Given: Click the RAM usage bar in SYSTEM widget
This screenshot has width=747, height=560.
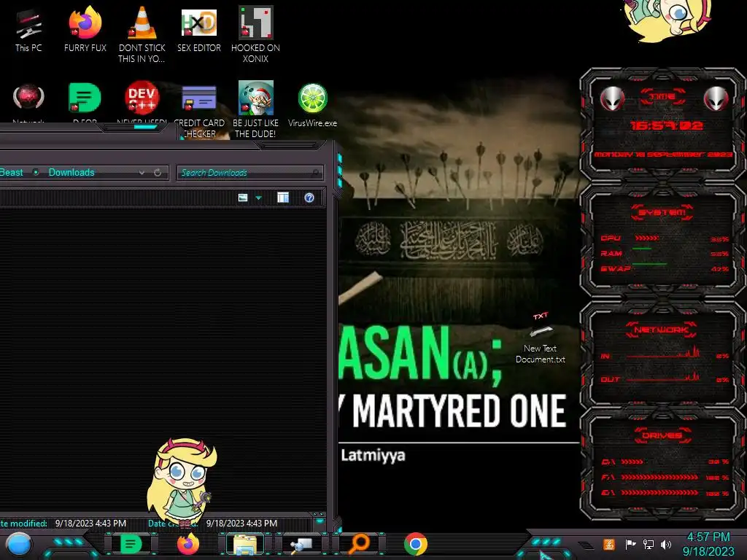Looking at the screenshot, I should pos(642,249).
